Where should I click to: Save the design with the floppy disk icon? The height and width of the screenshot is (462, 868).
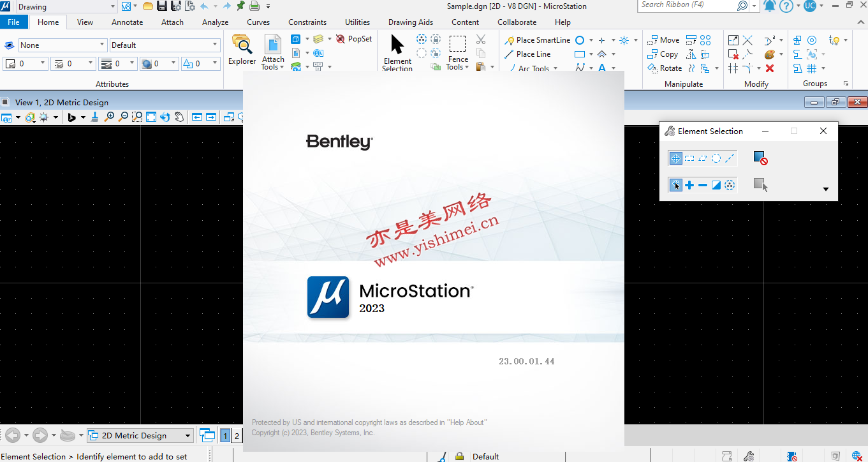pyautogui.click(x=162, y=6)
